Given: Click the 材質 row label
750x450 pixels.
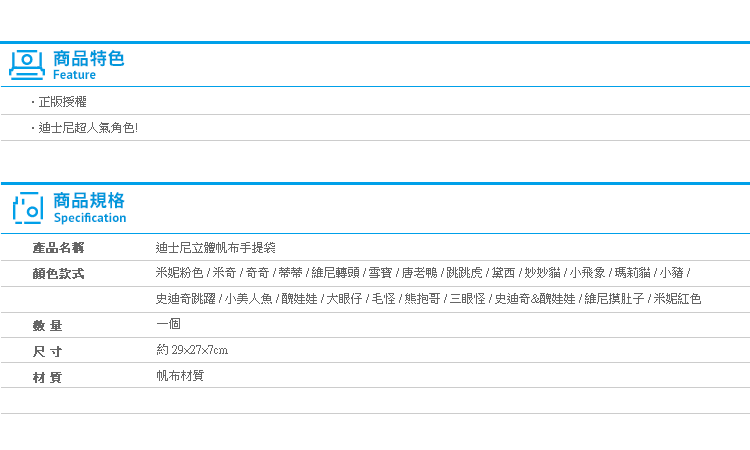Looking at the screenshot, I should 47,377.
